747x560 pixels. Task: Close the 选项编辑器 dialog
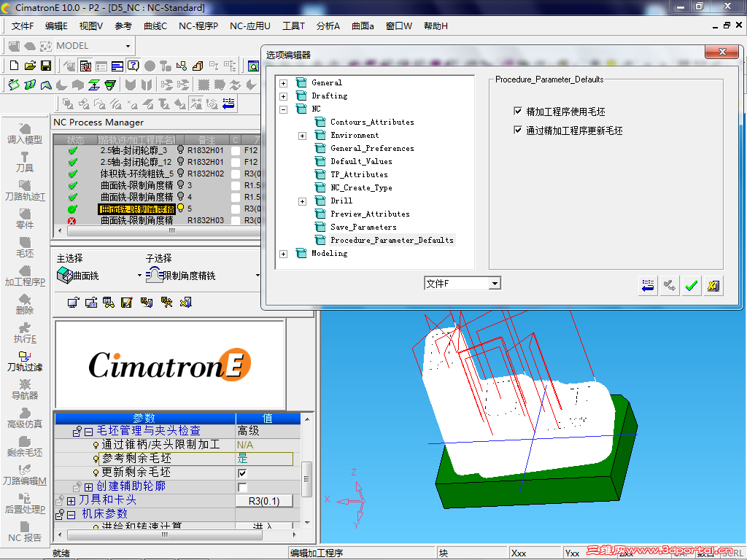click(x=722, y=52)
